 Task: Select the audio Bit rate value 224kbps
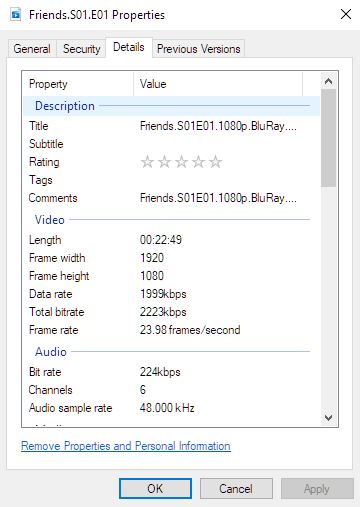point(160,372)
